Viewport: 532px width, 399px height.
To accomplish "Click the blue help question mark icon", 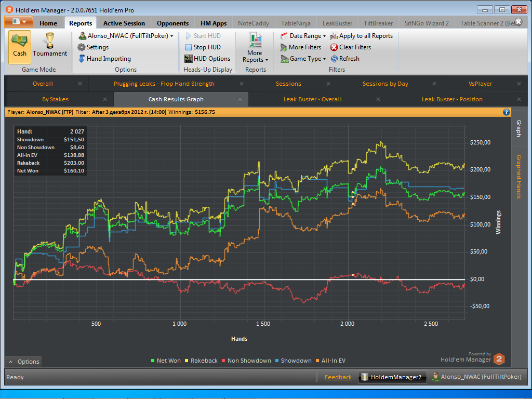I will click(x=506, y=112).
